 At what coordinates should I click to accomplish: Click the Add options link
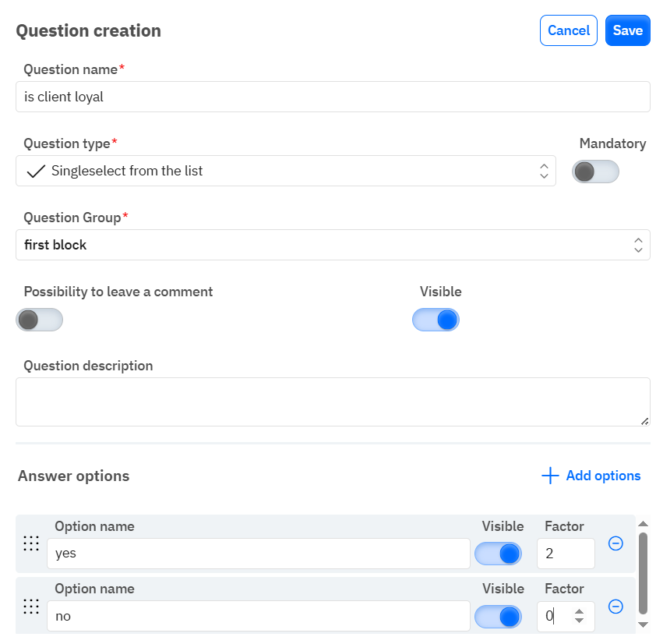pyautogui.click(x=602, y=476)
